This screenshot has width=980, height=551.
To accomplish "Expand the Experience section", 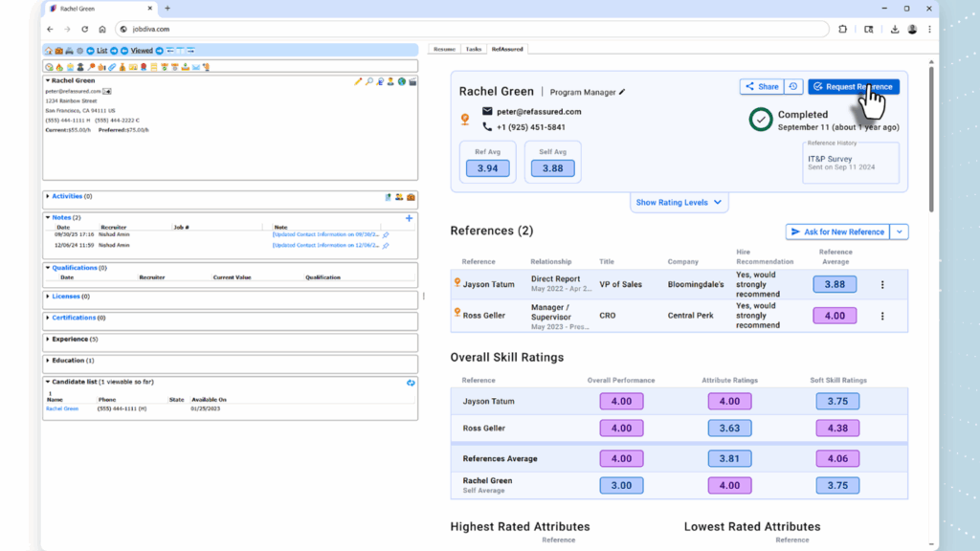I will [x=69, y=340].
